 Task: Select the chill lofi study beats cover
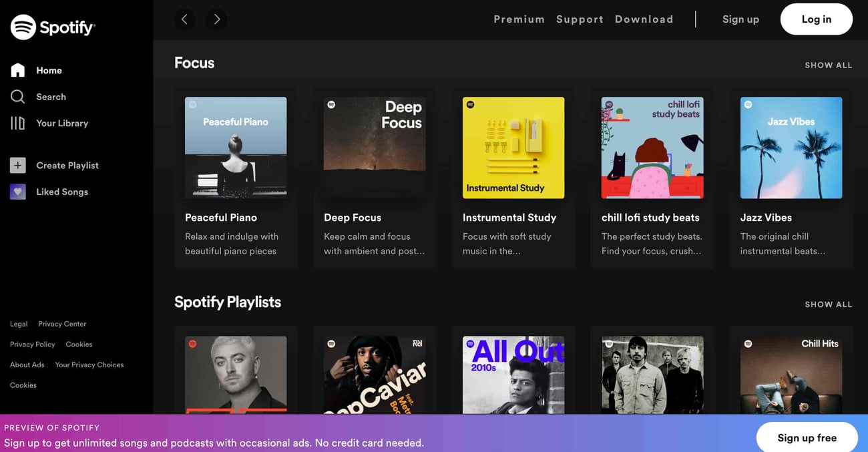pos(652,148)
